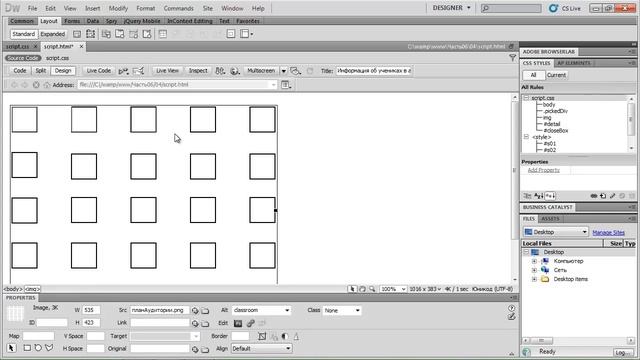Click the Multiscreen button
This screenshot has width=640, height=360.
click(x=261, y=71)
